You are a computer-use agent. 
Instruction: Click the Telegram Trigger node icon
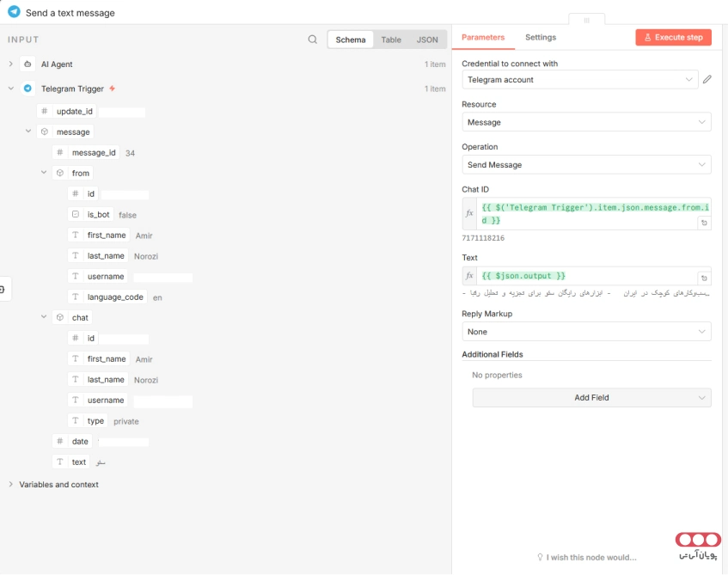point(28,89)
